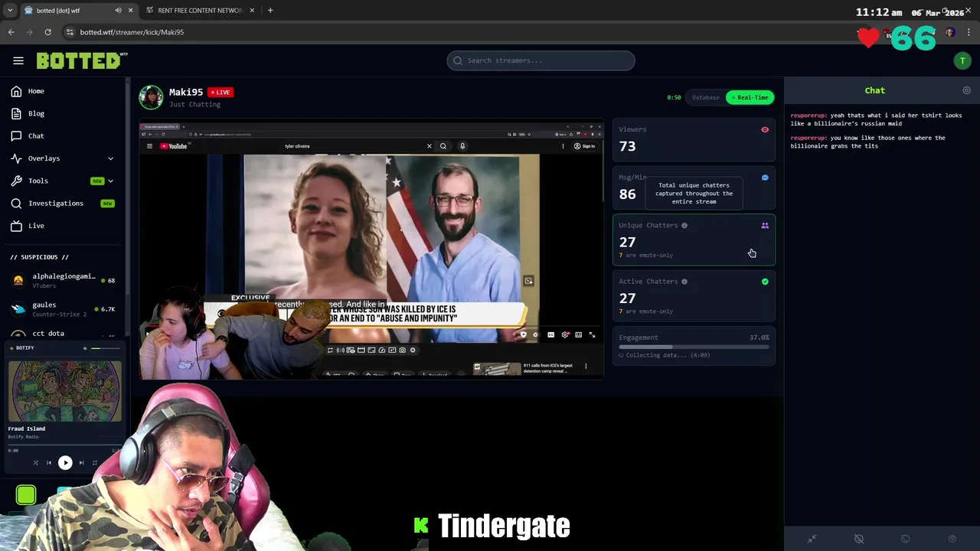Click the Viewers eye icon

(765, 129)
